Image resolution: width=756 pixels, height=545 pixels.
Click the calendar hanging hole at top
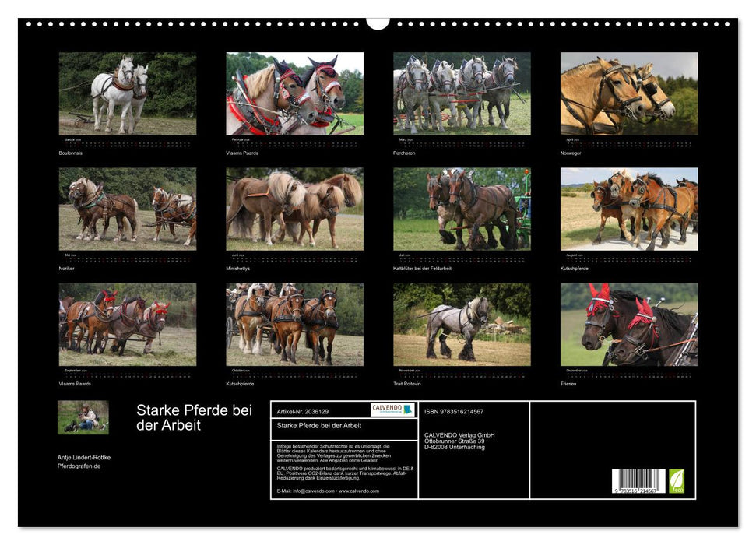[378, 22]
